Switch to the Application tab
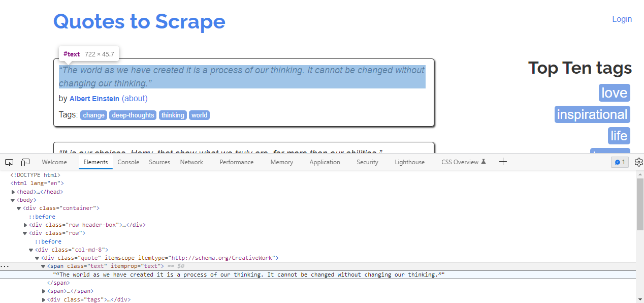644x303 pixels. click(325, 162)
